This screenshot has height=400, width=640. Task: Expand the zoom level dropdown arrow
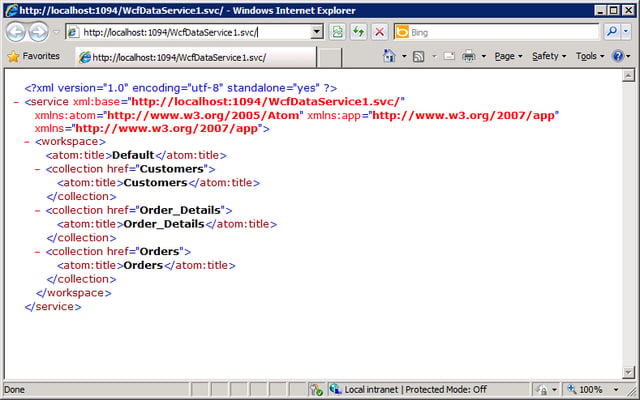(x=616, y=390)
